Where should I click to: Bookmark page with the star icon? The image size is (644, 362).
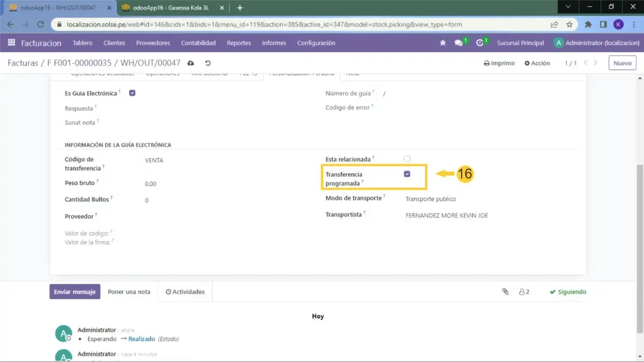(x=569, y=25)
